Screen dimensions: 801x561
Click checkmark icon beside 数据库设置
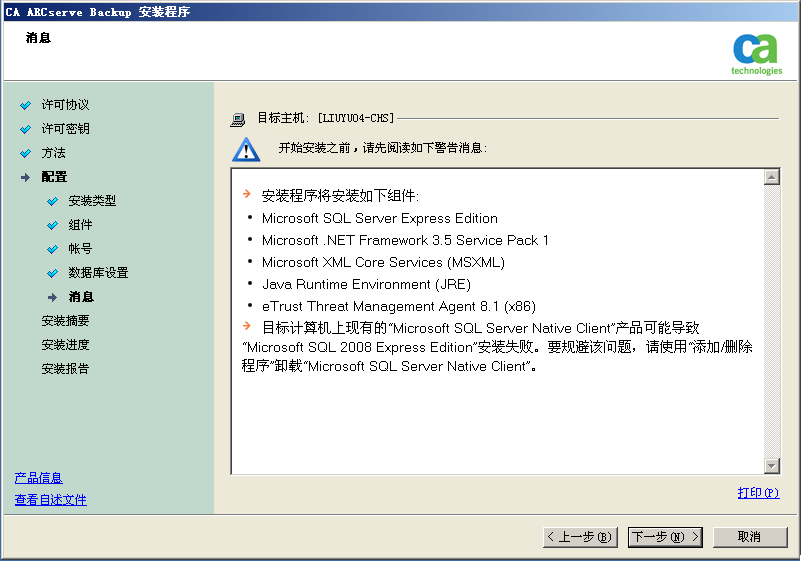(53, 273)
